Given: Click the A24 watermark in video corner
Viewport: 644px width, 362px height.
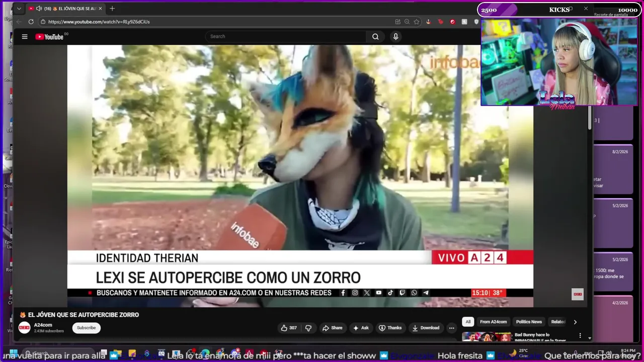Looking at the screenshot, I should [577, 294].
